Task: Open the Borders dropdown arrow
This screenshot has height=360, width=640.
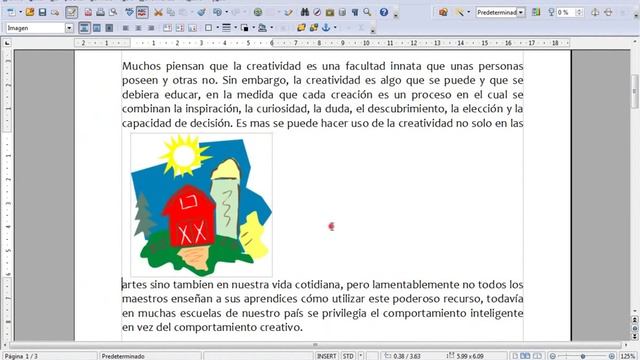Action: [x=218, y=28]
